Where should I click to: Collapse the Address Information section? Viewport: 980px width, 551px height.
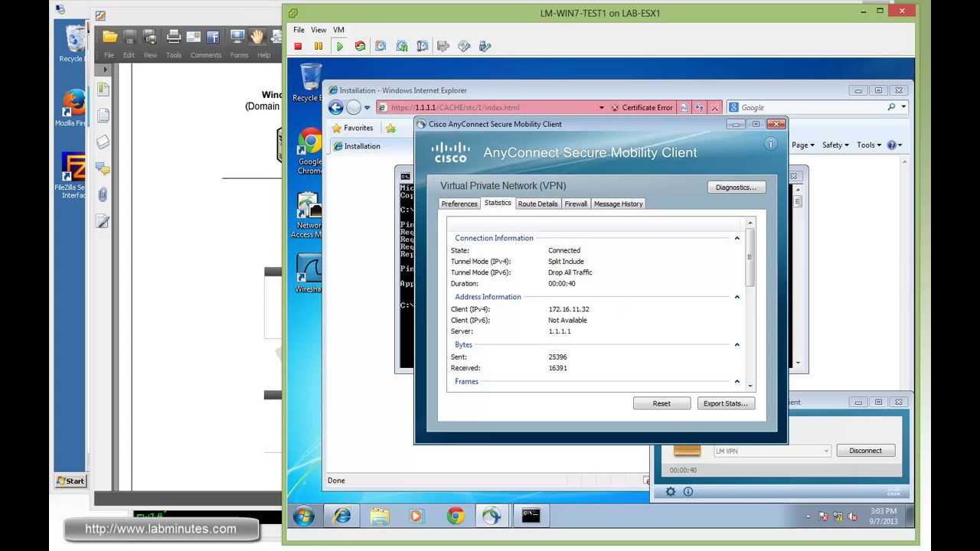(737, 297)
